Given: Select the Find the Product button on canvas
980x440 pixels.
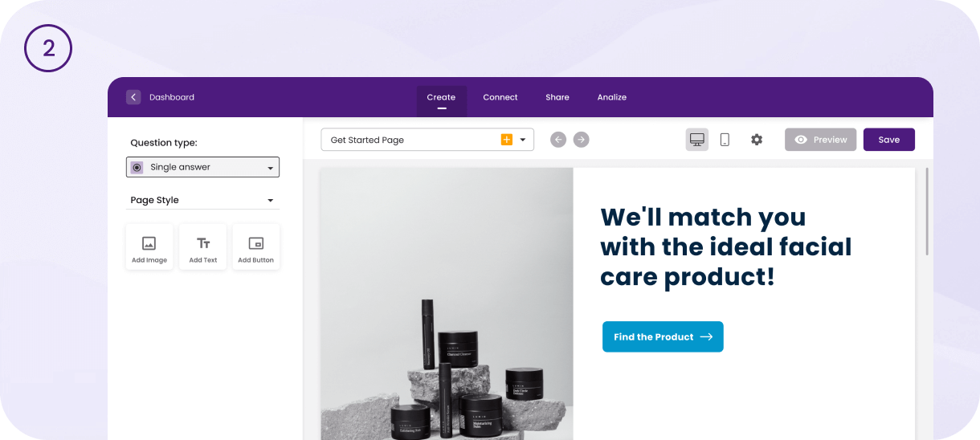Looking at the screenshot, I should (x=663, y=336).
